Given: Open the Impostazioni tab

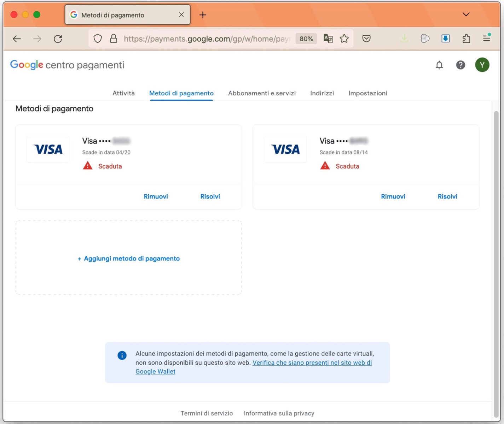Looking at the screenshot, I should pyautogui.click(x=367, y=93).
